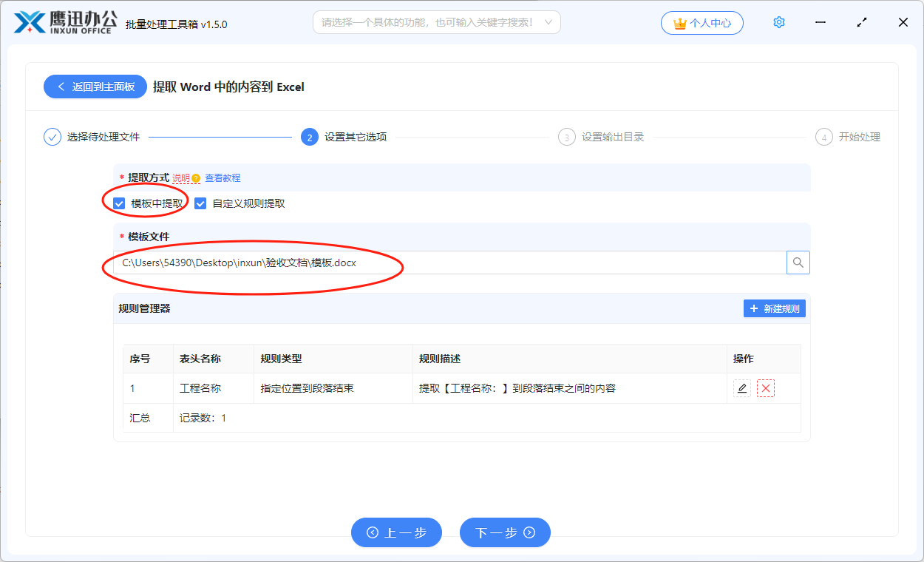The width and height of the screenshot is (924, 562).
Task: Open Settings via the gear icon
Action: pos(778,22)
